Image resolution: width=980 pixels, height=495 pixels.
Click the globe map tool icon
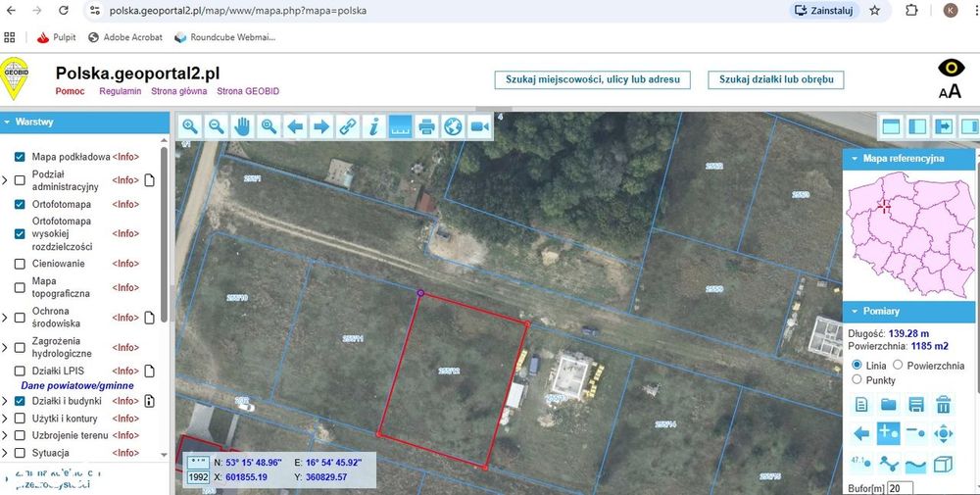[x=453, y=126]
